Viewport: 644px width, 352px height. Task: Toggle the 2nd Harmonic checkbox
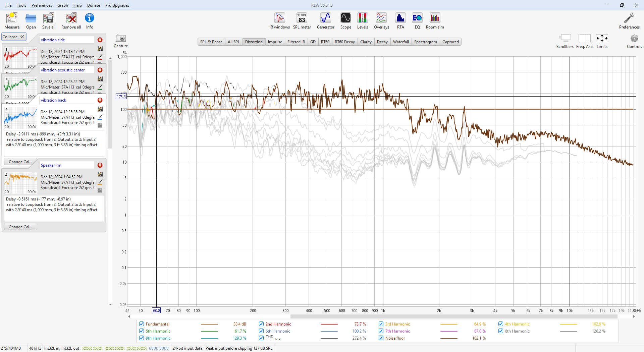[261, 324]
